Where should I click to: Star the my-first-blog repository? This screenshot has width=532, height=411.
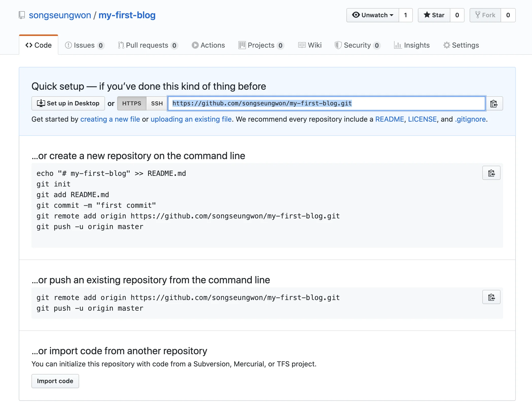click(x=434, y=15)
